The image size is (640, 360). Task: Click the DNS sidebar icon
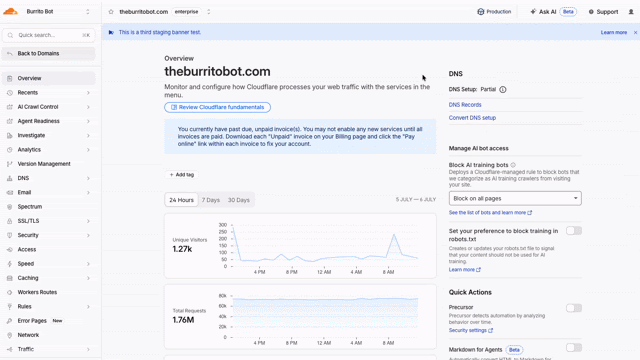pyautogui.click(x=10, y=178)
